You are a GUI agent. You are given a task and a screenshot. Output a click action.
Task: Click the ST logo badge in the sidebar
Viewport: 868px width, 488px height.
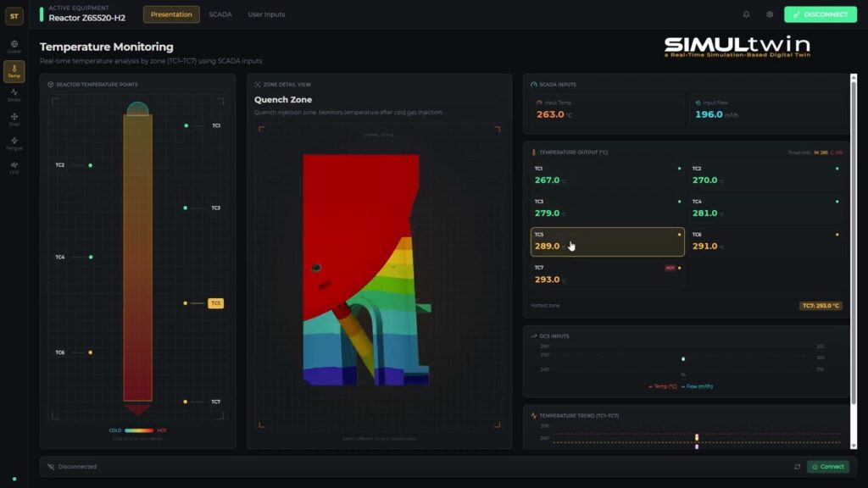14,16
